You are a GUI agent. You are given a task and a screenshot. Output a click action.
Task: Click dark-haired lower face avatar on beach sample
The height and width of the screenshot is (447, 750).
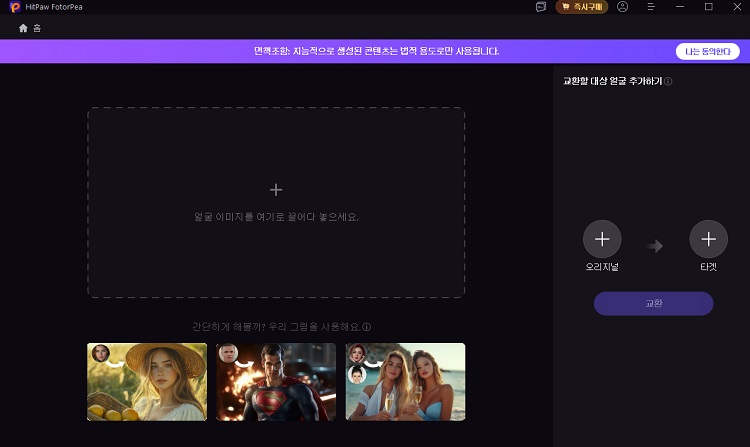click(x=357, y=374)
